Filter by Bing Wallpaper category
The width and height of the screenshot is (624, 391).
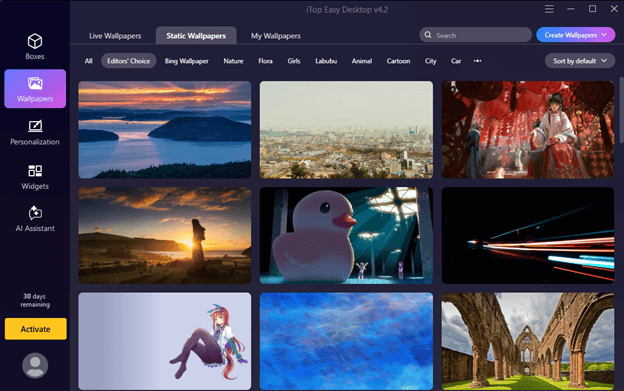(187, 61)
